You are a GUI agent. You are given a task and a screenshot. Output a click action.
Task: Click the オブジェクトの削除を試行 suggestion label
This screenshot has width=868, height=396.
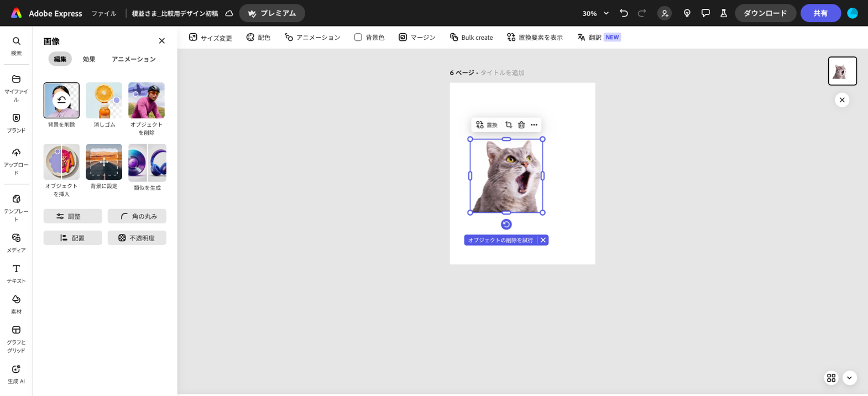[x=501, y=240]
